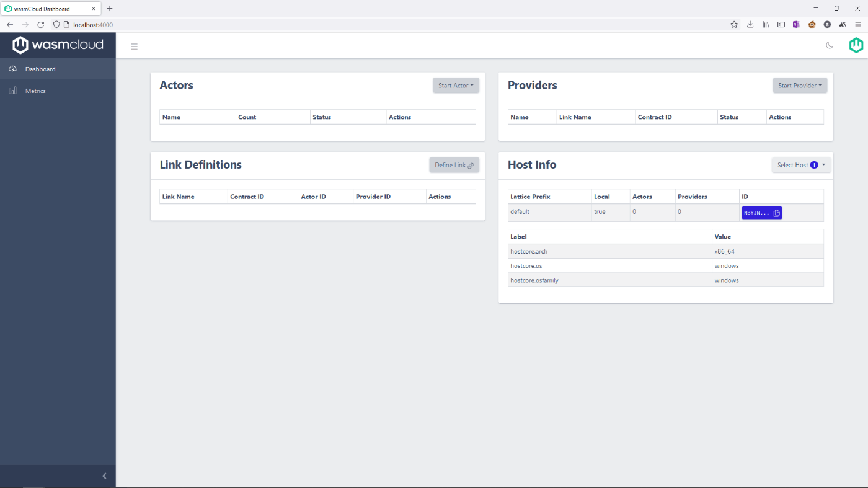Select the wasmCloud Dashboard browser tab
The image size is (868, 488).
click(50, 9)
